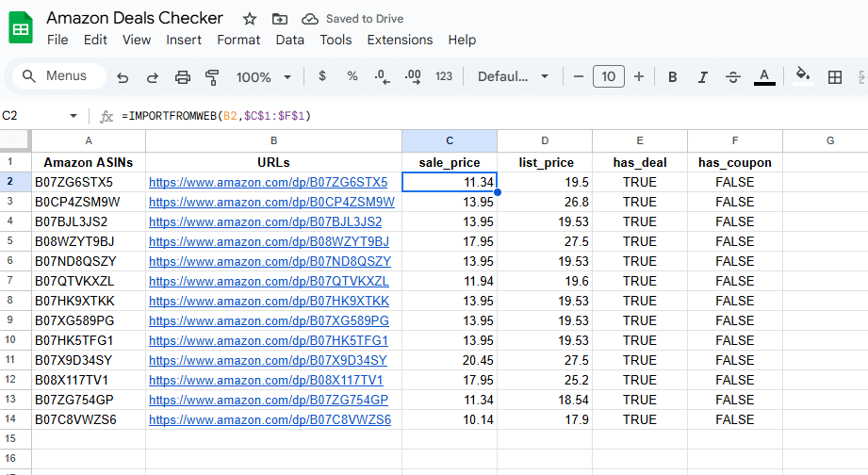The height and width of the screenshot is (475, 868).
Task: Expand the Name box dropdown arrow
Action: pyautogui.click(x=74, y=116)
